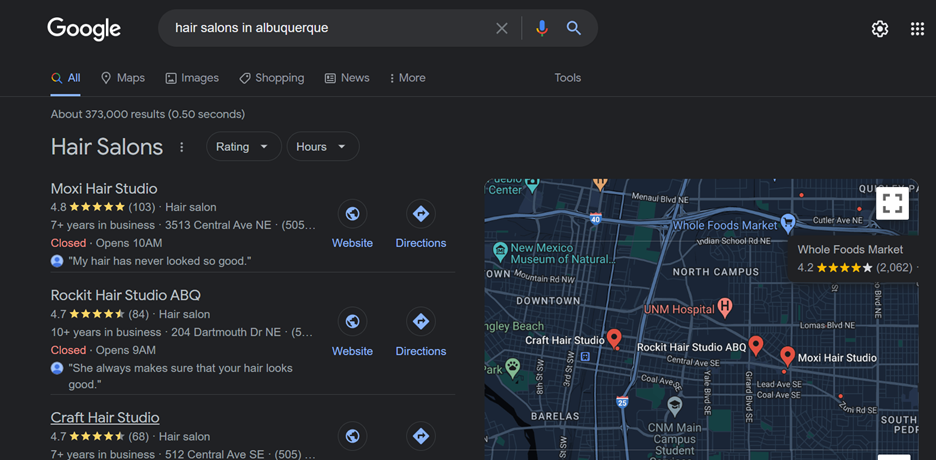Click the Hair Salons heading
Image resolution: width=936 pixels, height=460 pixels.
pos(107,147)
